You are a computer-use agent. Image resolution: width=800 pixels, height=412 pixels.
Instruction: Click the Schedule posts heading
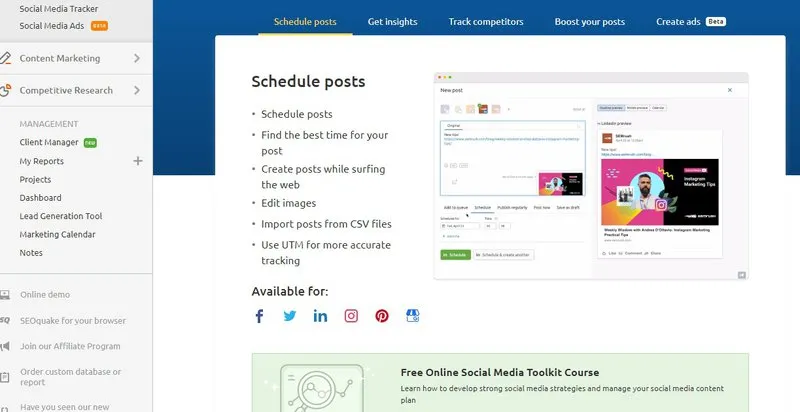(x=308, y=82)
